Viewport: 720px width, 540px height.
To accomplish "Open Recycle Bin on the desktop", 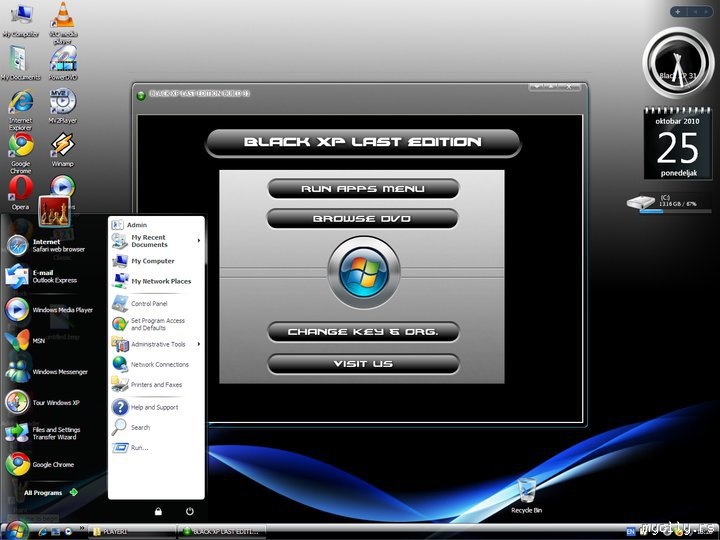I will pyautogui.click(x=527, y=496).
